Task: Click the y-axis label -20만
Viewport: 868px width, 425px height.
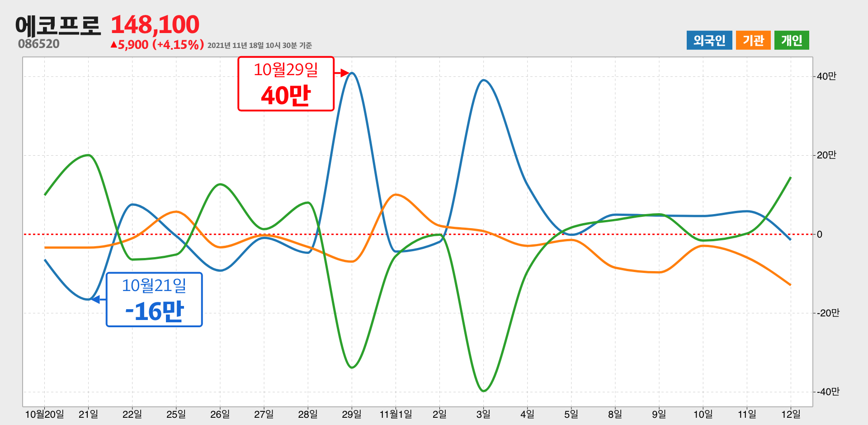Action: click(828, 313)
